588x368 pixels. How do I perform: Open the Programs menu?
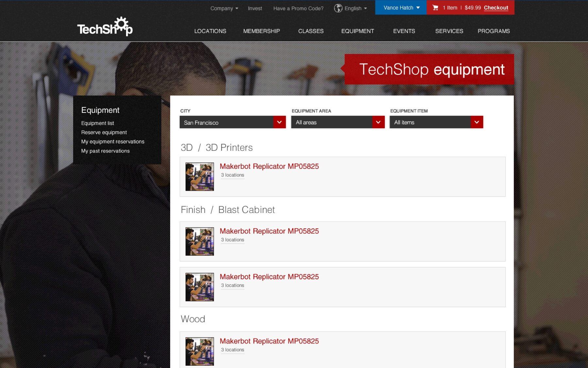(x=494, y=31)
